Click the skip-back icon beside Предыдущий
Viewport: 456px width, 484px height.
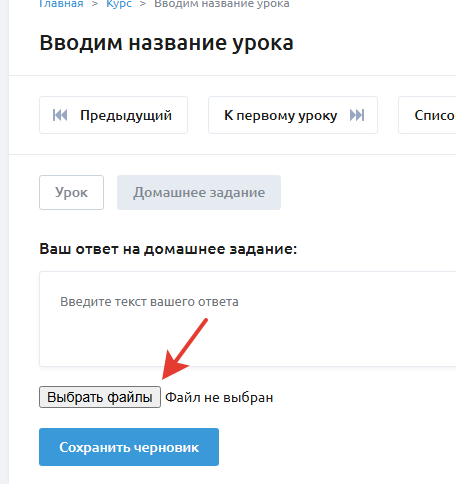tap(60, 115)
